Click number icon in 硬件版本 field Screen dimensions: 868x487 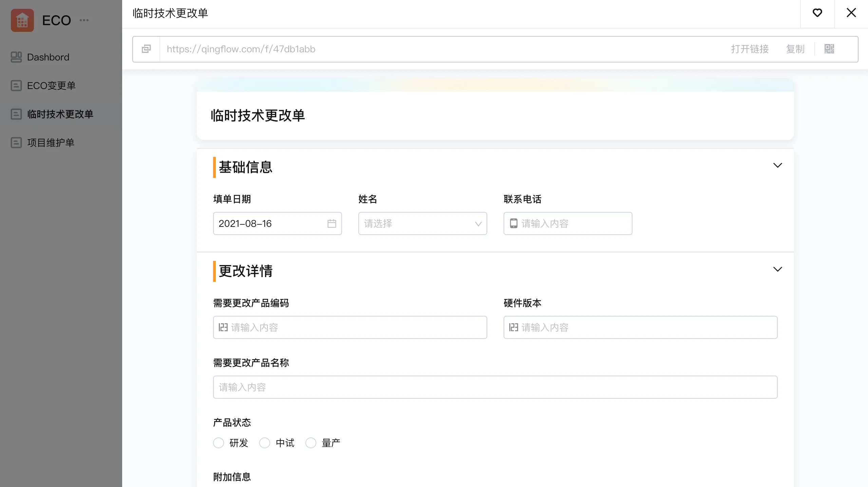point(513,327)
